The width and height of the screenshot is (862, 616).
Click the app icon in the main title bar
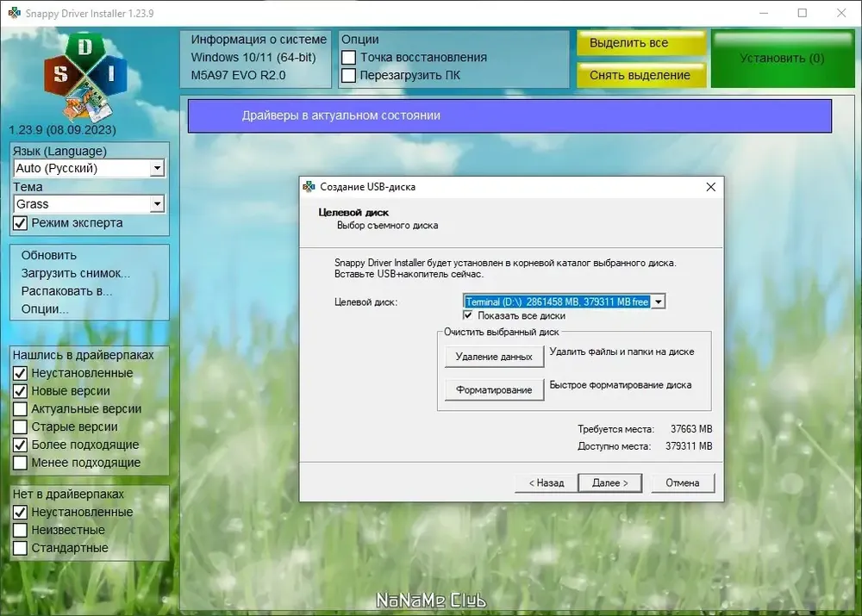click(x=15, y=13)
